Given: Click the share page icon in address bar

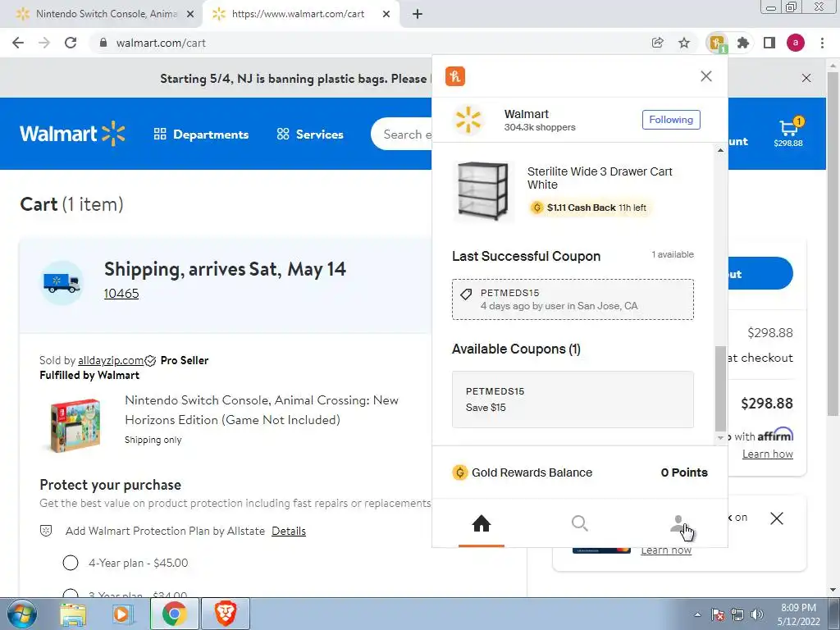Looking at the screenshot, I should pyautogui.click(x=657, y=43).
